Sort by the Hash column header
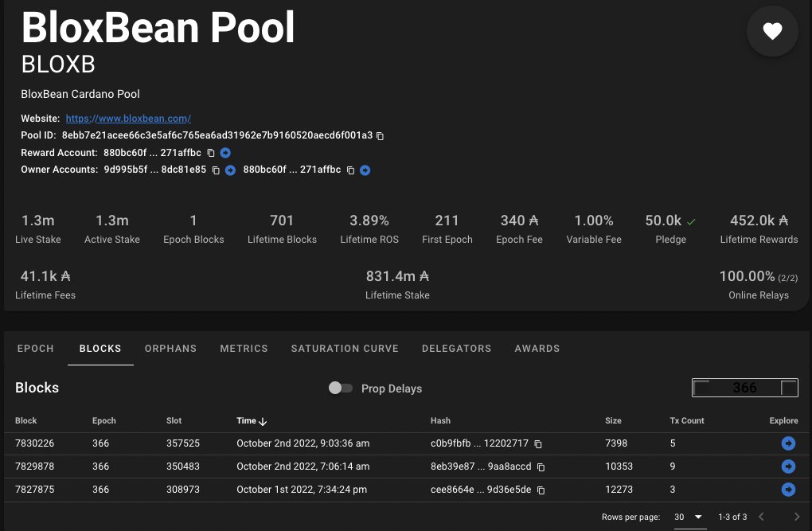812x531 pixels. [x=441, y=420]
